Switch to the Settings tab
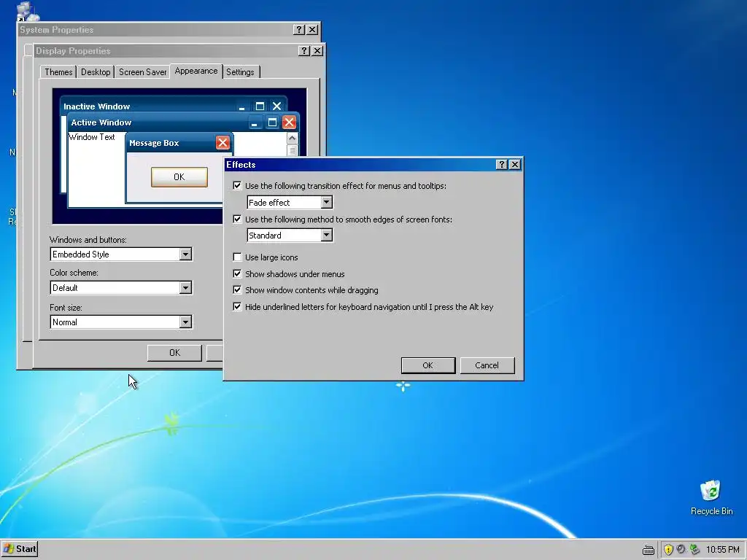The image size is (747, 560). 240,72
